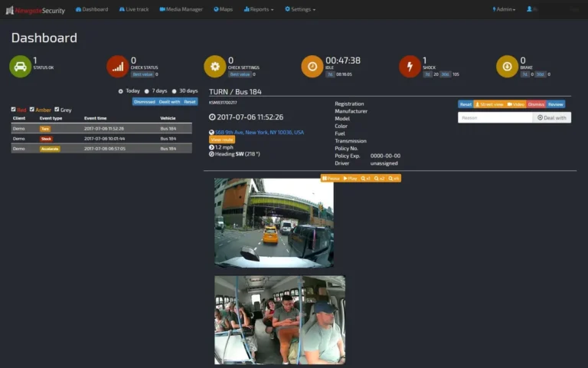This screenshot has height=368, width=588.
Task: Expand the Settings dropdown menu
Action: (x=300, y=9)
